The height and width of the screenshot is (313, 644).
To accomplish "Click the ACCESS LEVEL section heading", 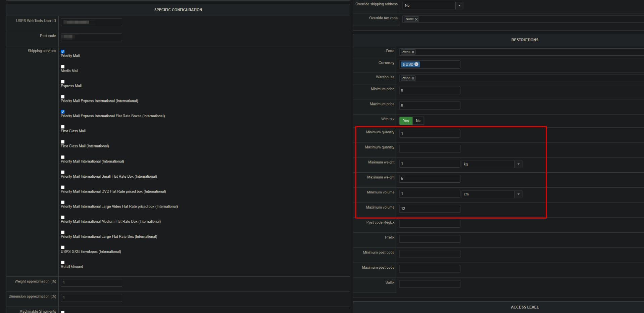I will pyautogui.click(x=525, y=307).
